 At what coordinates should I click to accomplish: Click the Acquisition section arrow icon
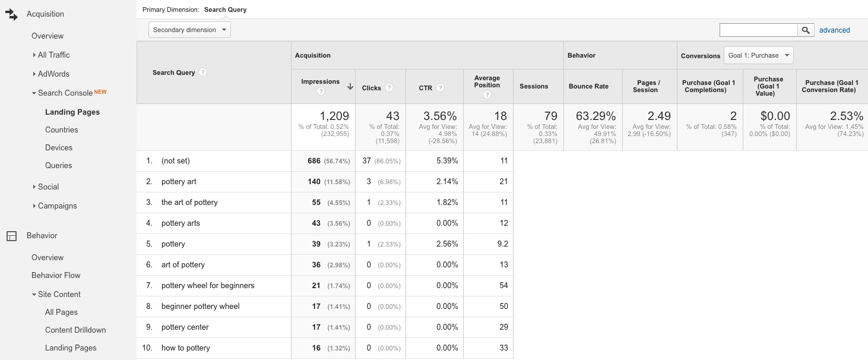click(x=12, y=14)
